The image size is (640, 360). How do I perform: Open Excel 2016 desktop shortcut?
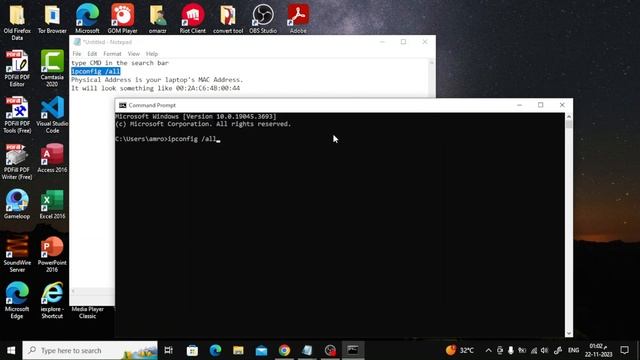pos(52,204)
